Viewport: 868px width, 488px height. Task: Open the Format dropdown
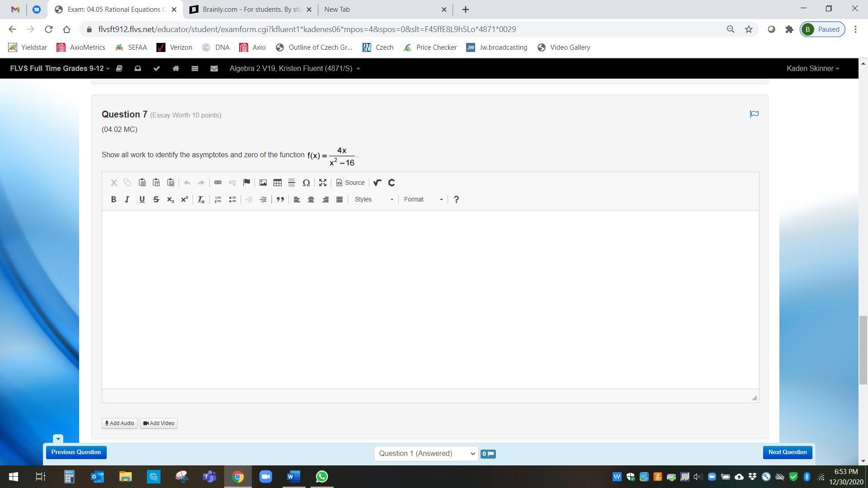pyautogui.click(x=423, y=199)
